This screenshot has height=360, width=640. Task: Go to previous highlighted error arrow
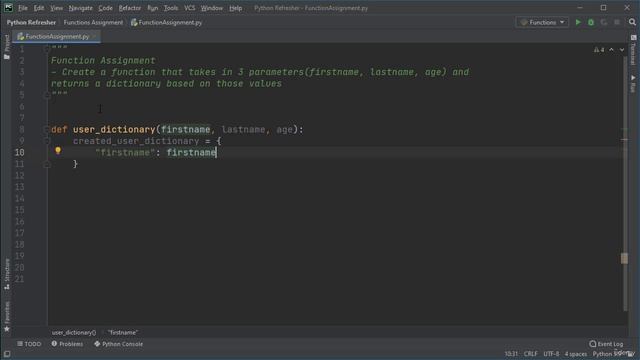tap(611, 50)
